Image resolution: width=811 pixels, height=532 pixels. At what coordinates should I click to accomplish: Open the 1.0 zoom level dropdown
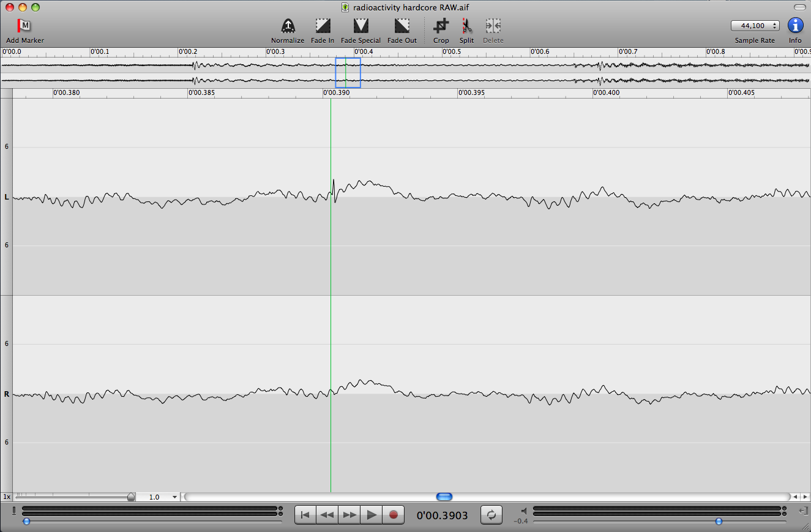[163, 497]
